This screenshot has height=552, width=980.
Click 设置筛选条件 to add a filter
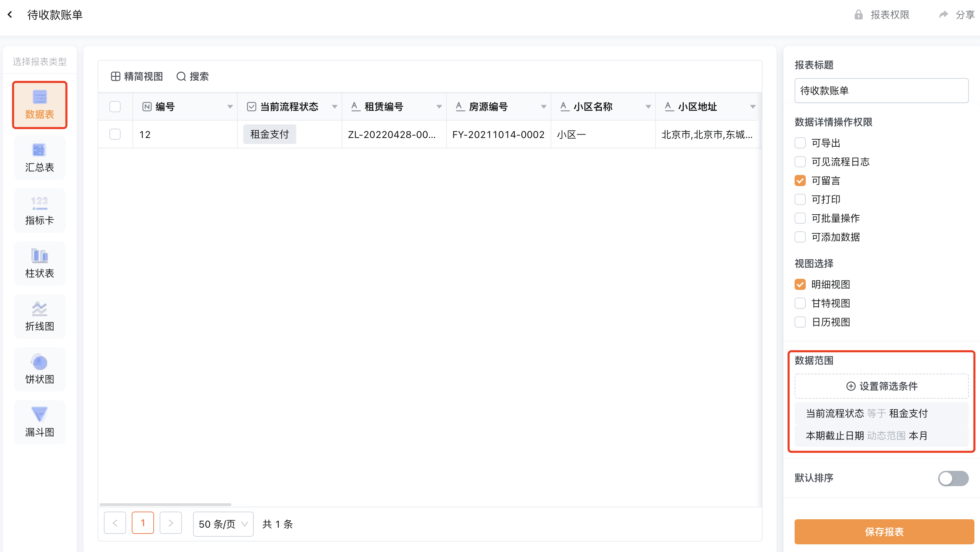click(x=881, y=386)
